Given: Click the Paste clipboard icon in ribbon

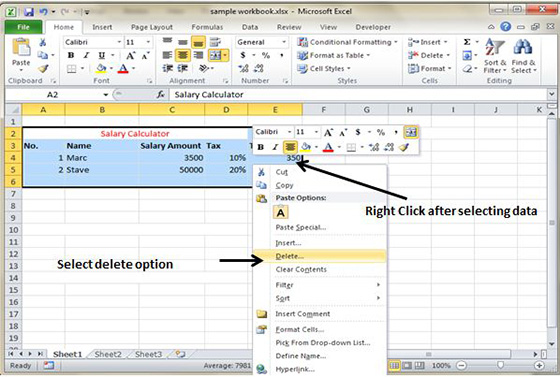Looking at the screenshot, I should [x=21, y=47].
